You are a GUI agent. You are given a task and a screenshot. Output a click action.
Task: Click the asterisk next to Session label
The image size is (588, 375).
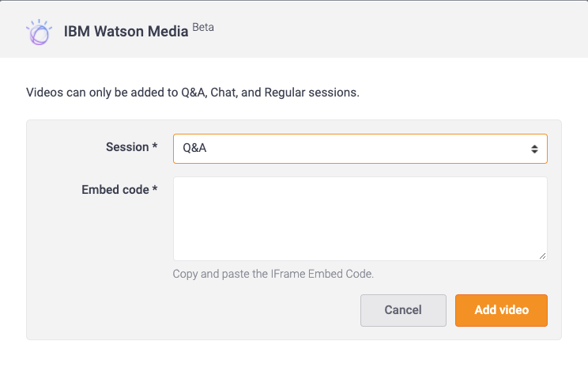pyautogui.click(x=154, y=145)
